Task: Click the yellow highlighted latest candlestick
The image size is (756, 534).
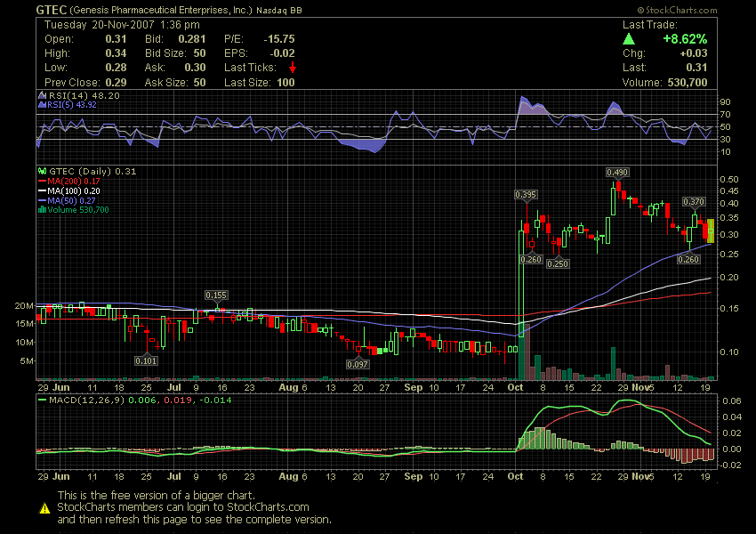Action: (x=710, y=231)
